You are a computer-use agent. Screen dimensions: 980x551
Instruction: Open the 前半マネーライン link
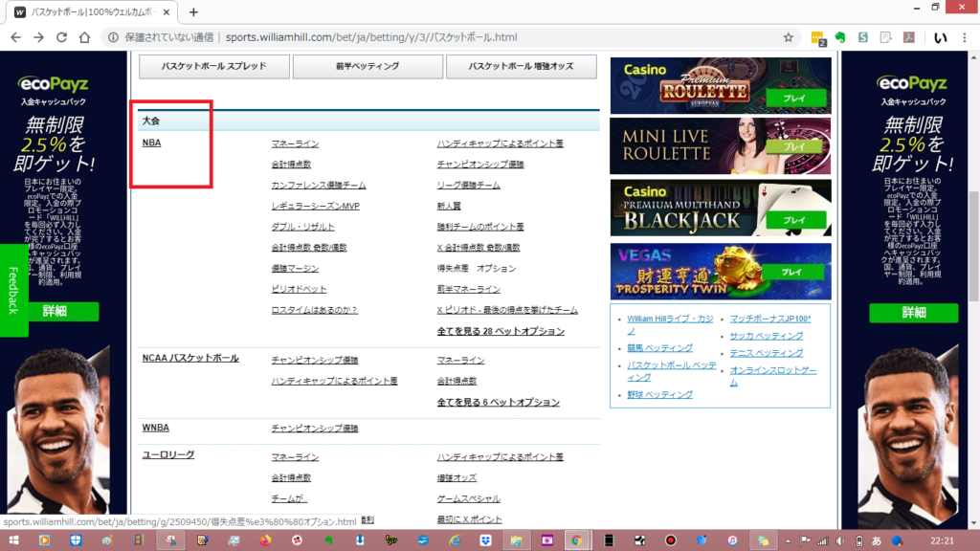click(x=469, y=289)
